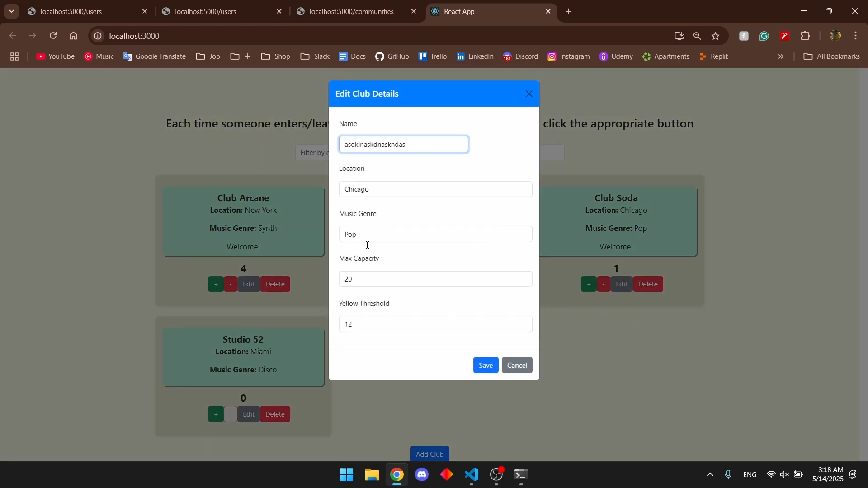Expand hidden system tray icons
The width and height of the screenshot is (868, 488).
(710, 475)
